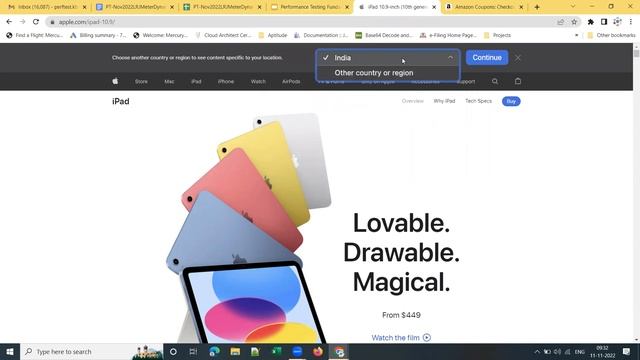
Task: Open the Aptitude bookmarks folder
Action: coord(273,36)
